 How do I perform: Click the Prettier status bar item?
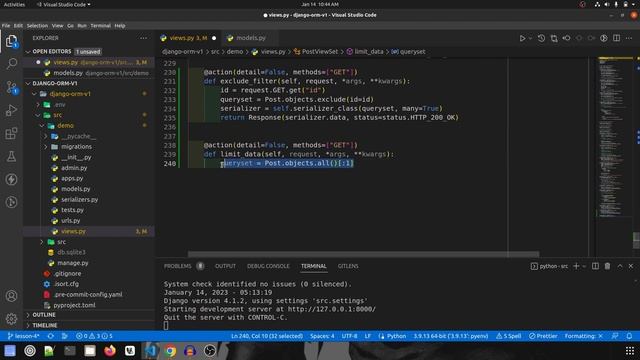543,336
